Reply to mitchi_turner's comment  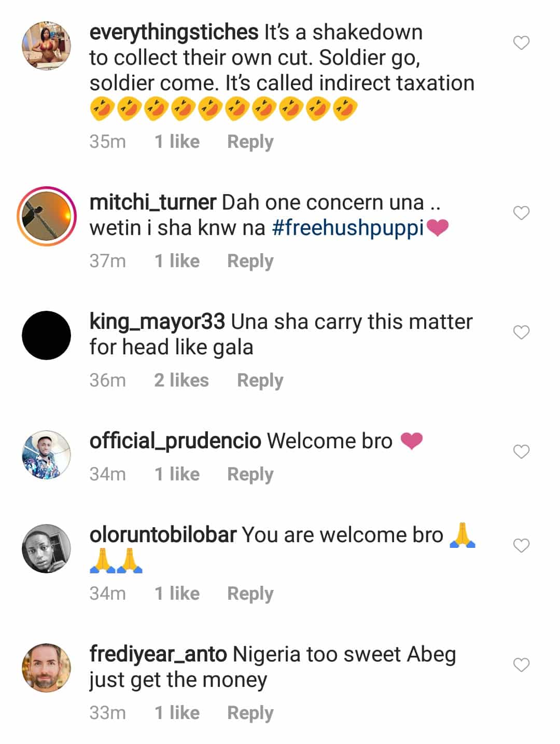[x=250, y=261]
